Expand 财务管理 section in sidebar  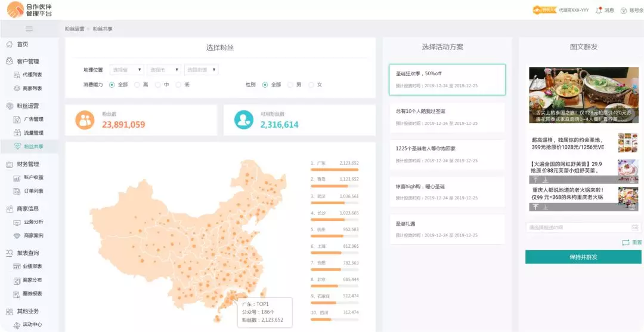(x=28, y=164)
